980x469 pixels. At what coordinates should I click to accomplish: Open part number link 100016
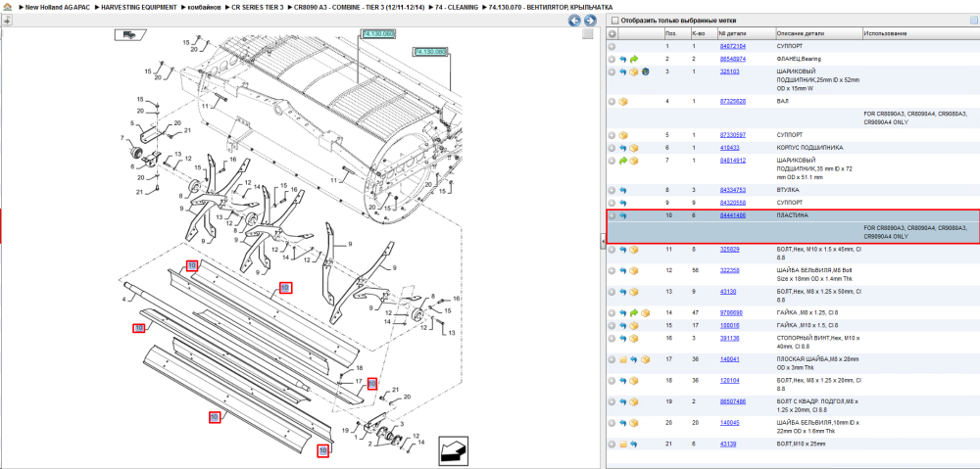coord(729,325)
